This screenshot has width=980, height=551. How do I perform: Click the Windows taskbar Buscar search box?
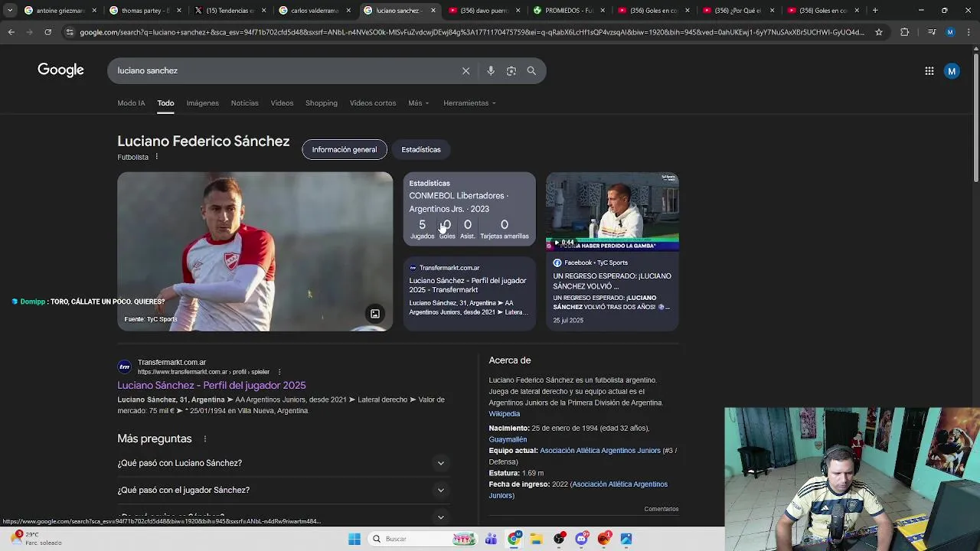(423, 539)
